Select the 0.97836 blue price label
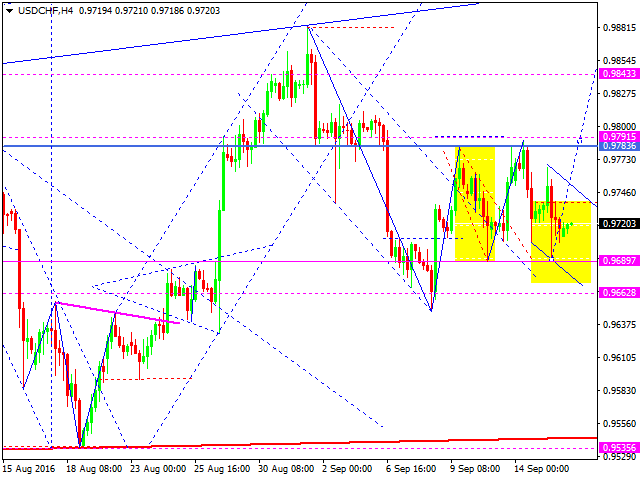Viewport: 640px width, 480px height. tap(619, 146)
